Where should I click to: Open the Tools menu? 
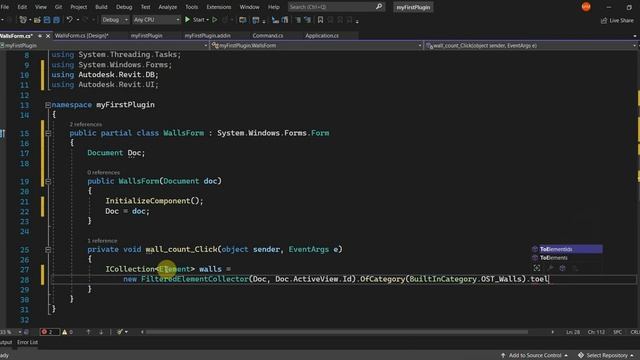pos(191,7)
